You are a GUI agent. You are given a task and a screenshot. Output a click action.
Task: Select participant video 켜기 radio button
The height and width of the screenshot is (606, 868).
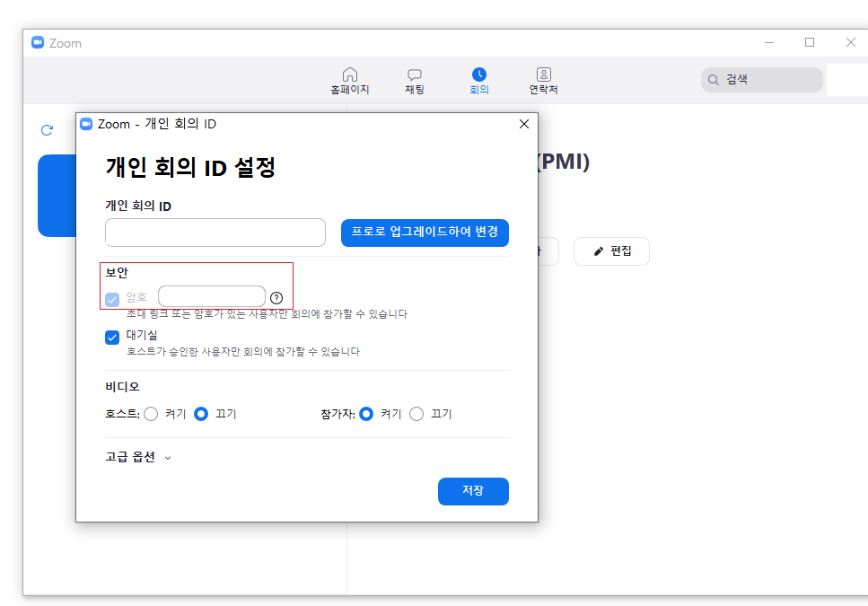coord(366,414)
